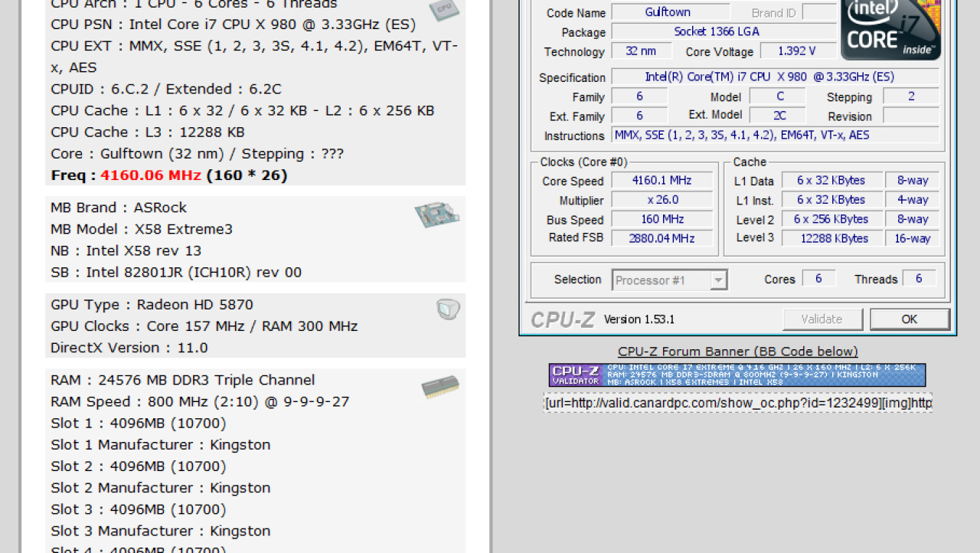Open the Processor #1 selection dropdown
Viewport: 980px width, 553px height.
[670, 280]
